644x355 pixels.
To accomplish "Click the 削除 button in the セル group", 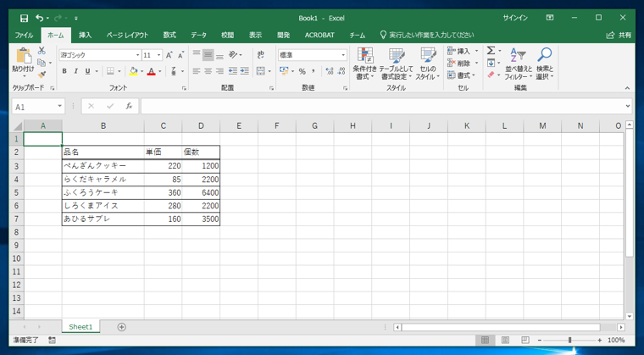I will coord(463,63).
